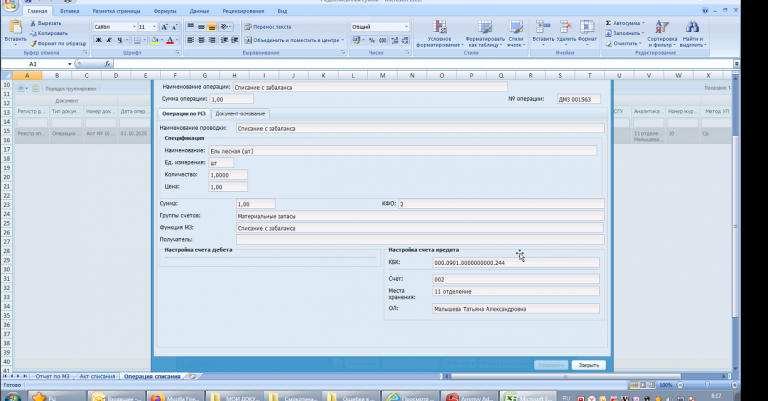
Task: Copy selection with Копировать
Action: pos(48,33)
